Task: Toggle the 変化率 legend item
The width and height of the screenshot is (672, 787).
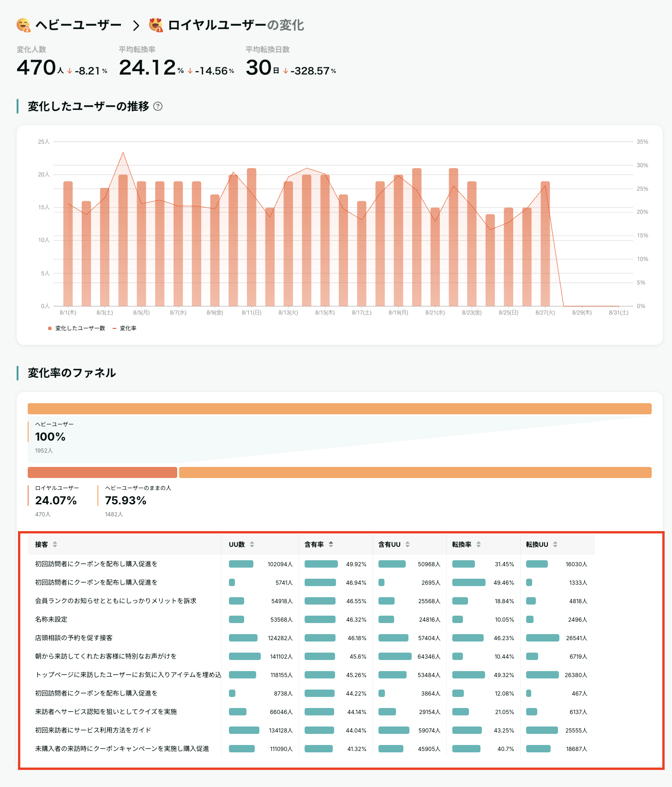Action: click(125, 328)
